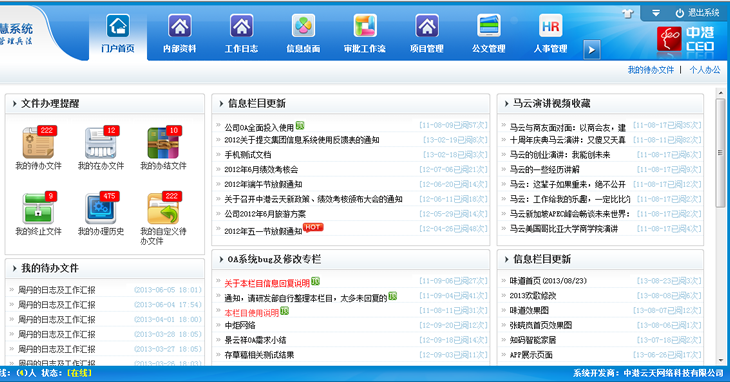Viewport: 730px width, 382px height.
Task: Open 我的办结文件 archive icon
Action: (164, 142)
